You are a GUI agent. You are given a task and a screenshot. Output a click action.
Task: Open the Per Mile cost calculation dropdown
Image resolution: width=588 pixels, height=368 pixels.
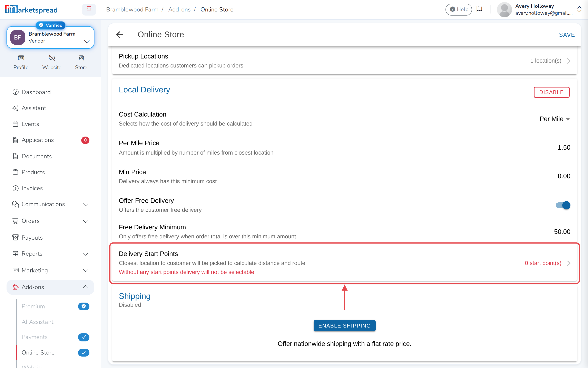(555, 119)
